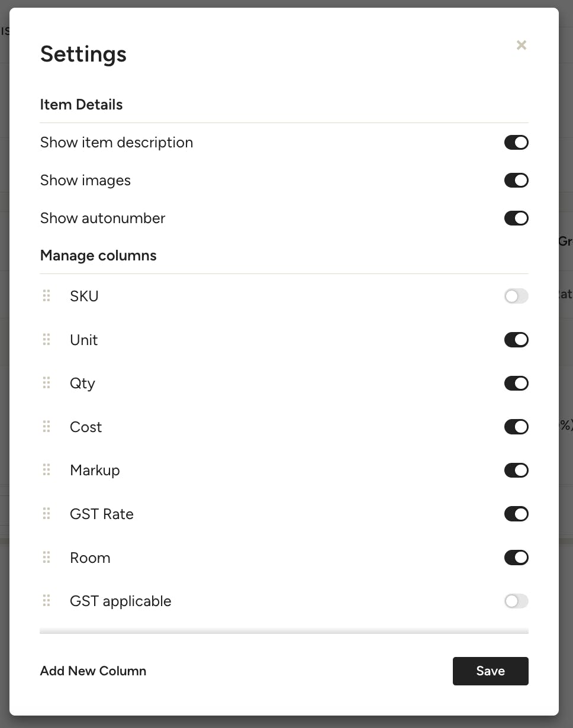The image size is (573, 728).
Task: Click the Cost row drag handle
Action: click(47, 427)
